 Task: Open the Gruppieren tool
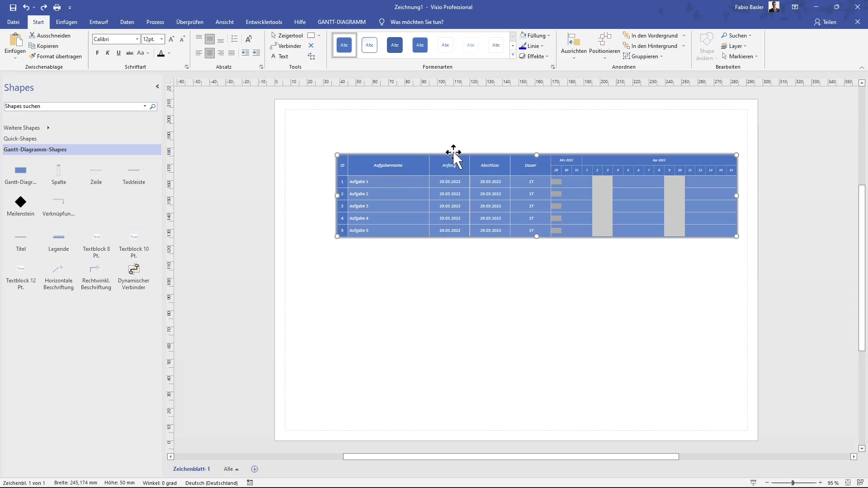[x=643, y=56]
